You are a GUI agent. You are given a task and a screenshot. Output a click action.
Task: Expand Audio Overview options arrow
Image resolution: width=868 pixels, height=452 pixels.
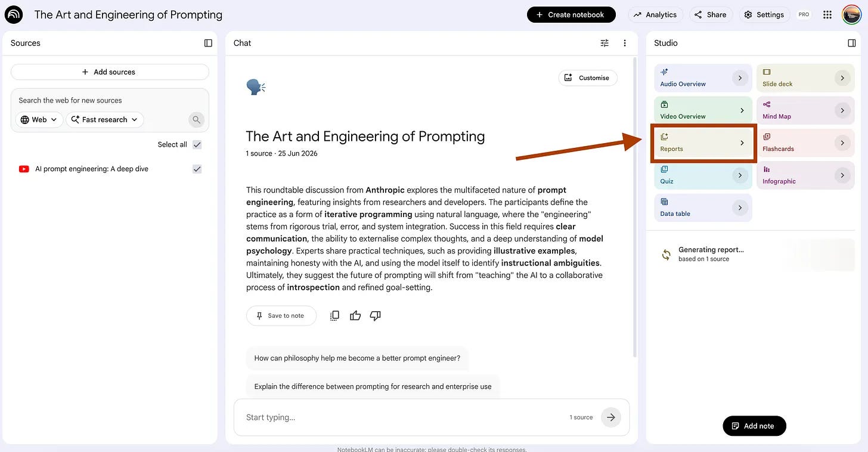tap(740, 78)
